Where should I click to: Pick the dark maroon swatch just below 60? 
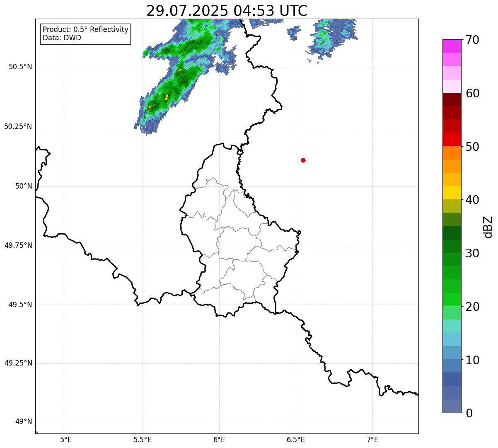click(x=452, y=99)
